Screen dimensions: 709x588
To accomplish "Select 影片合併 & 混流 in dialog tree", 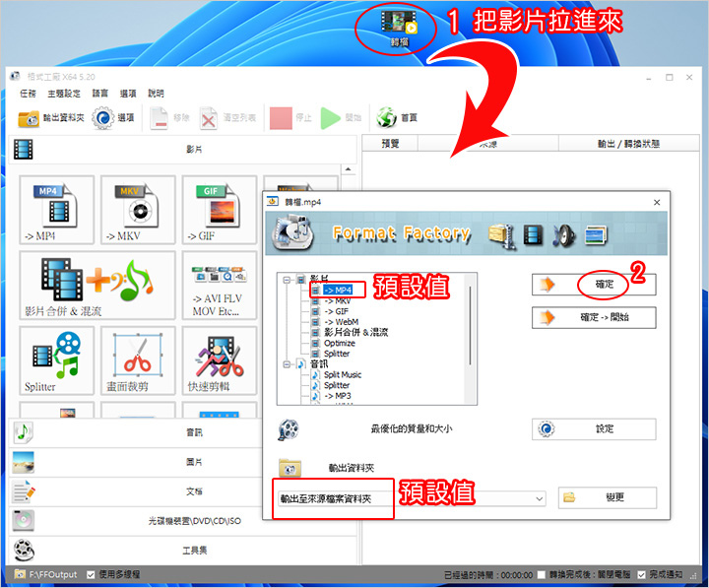I will tap(355, 333).
